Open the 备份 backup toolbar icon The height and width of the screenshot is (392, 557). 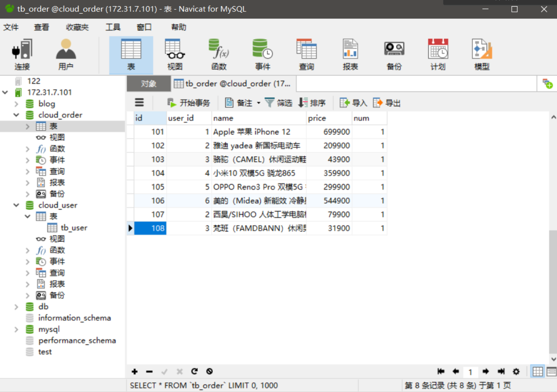[x=394, y=55]
